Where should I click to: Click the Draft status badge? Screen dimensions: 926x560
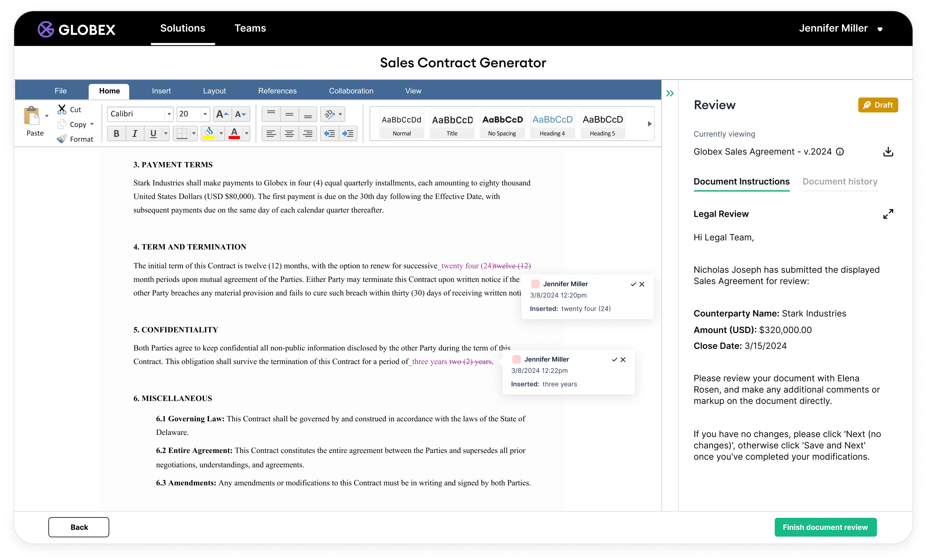tap(878, 105)
